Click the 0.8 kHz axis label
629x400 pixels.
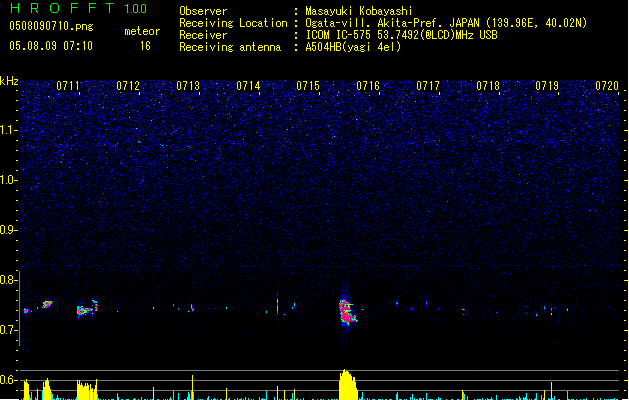click(x=9, y=280)
